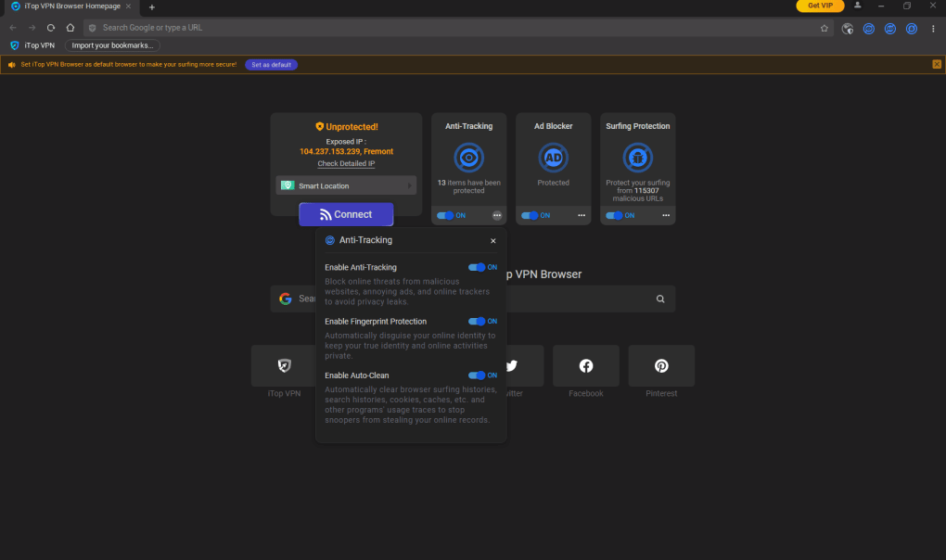Click the Unprotected! status text
The image size is (946, 560).
point(352,127)
